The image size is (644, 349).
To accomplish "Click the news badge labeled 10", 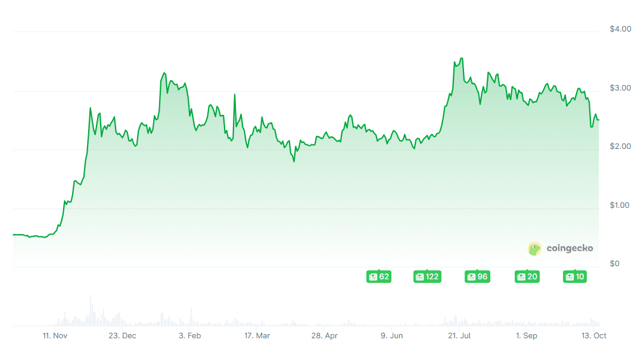I will coord(575,277).
